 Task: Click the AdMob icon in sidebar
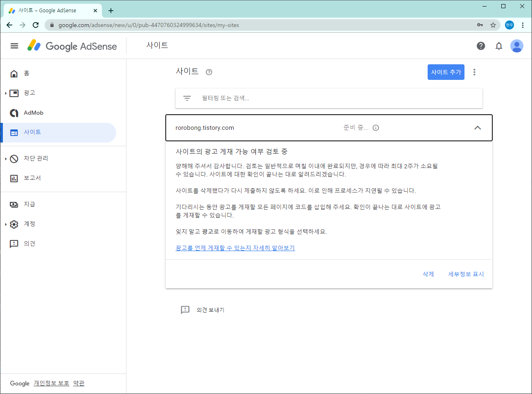14,113
